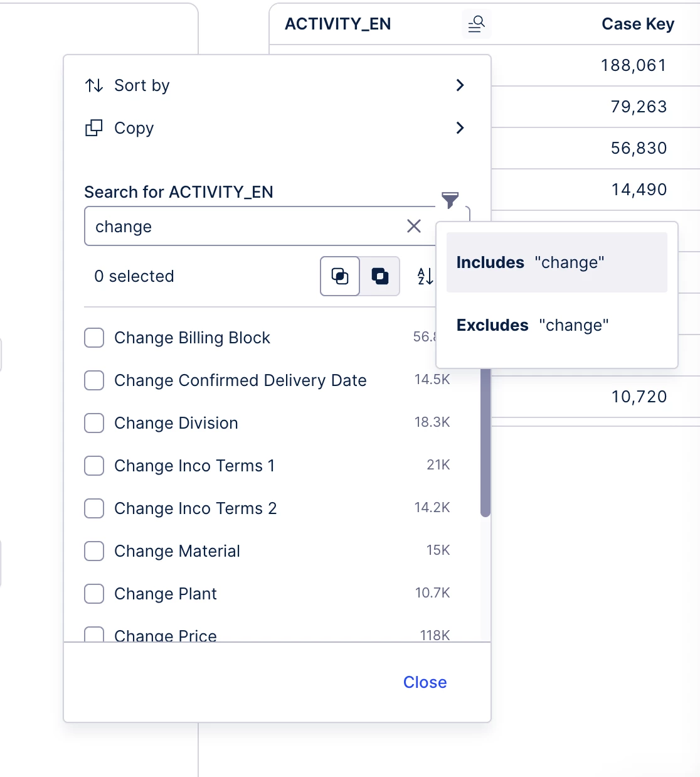Check the Change Billing Block checkbox

pos(94,338)
